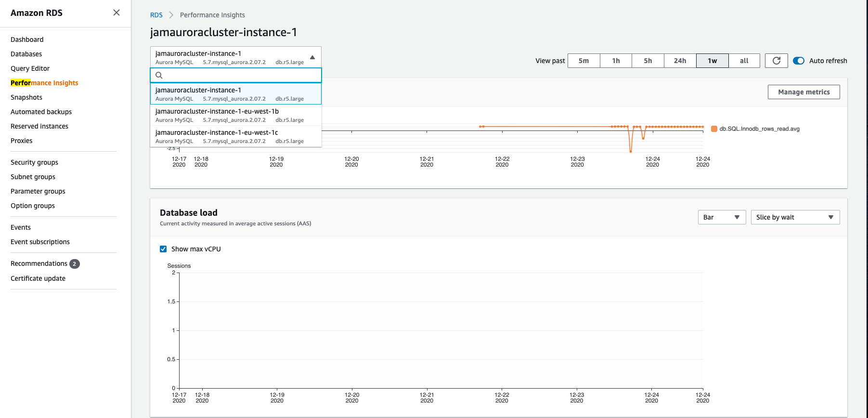Select jamauroracluster-instance-1 in dropdown list

coord(236,94)
